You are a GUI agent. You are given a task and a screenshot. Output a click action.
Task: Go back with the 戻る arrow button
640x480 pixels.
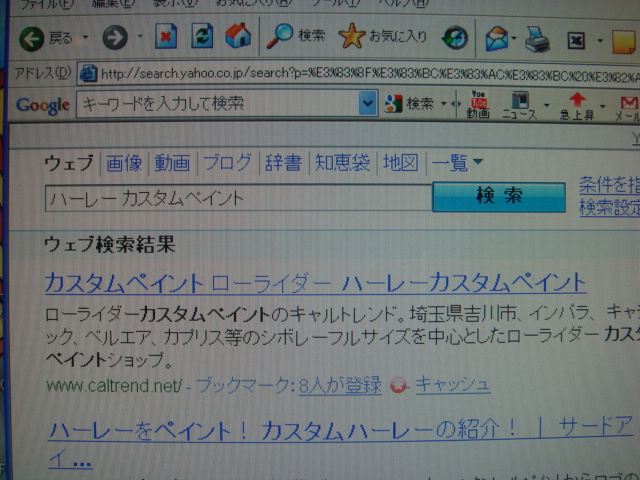46,38
